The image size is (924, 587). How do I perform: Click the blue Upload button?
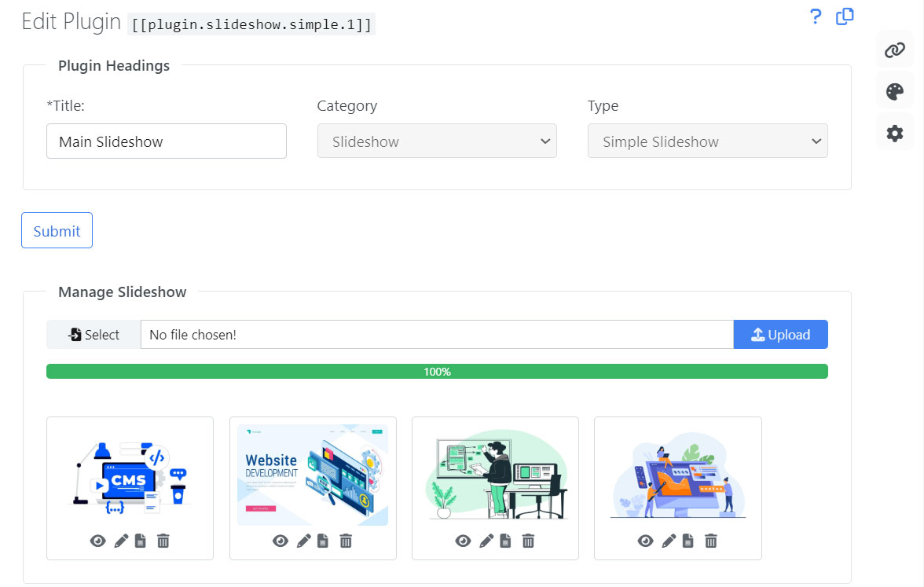(x=780, y=335)
